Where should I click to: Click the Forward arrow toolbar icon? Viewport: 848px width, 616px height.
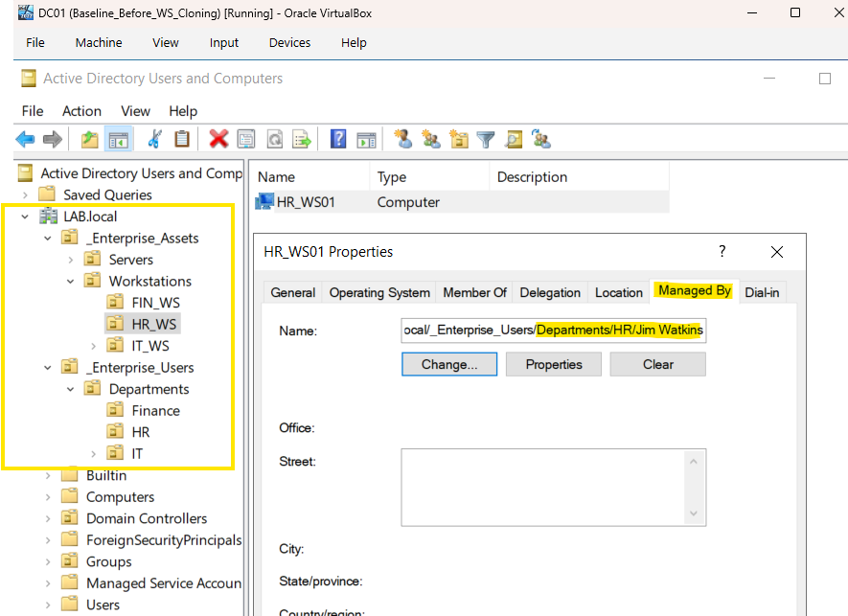pos(53,140)
